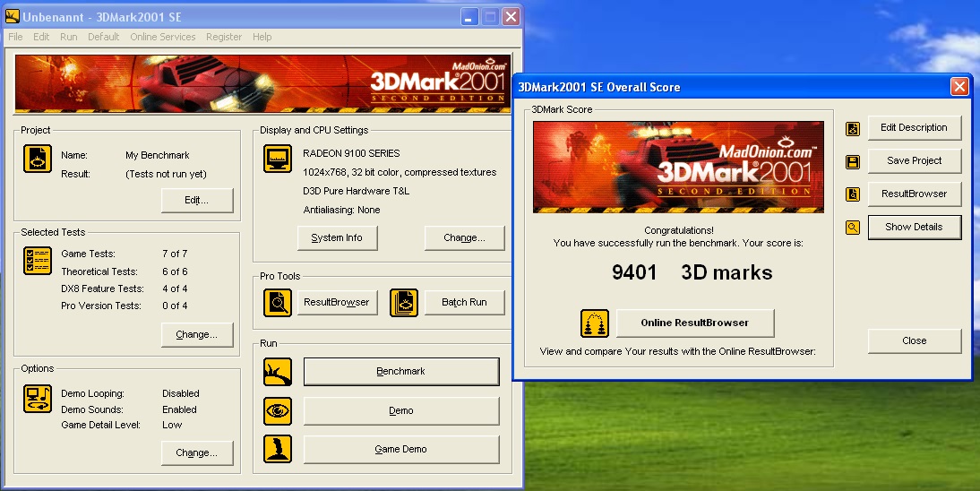This screenshot has width=980, height=491.
Task: Click the Project document icon
Action: click(38, 159)
